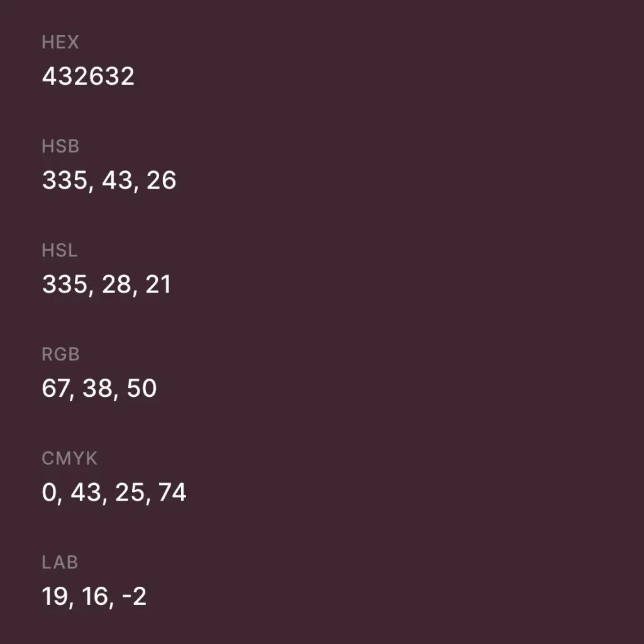644x644 pixels.
Task: Select the HSL value 335, 28, 21
Action: click(106, 284)
